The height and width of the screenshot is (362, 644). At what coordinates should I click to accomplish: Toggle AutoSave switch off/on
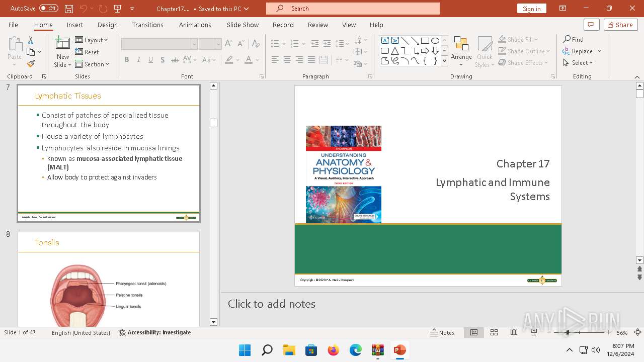[49, 9]
